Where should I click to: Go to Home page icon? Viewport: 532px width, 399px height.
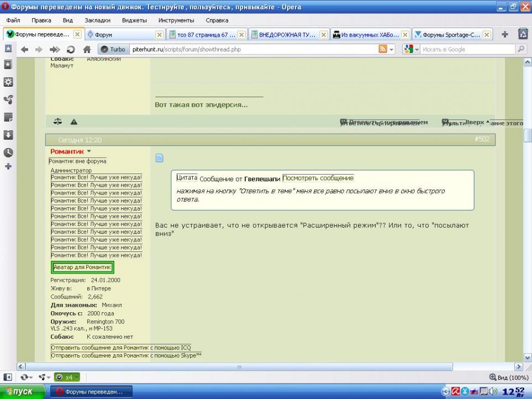pyautogui.click(x=87, y=49)
